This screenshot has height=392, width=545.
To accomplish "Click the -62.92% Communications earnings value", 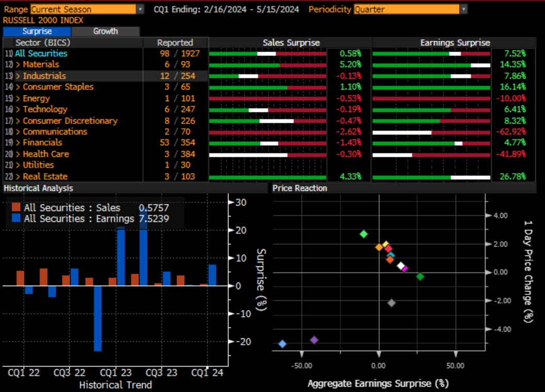I will point(511,132).
